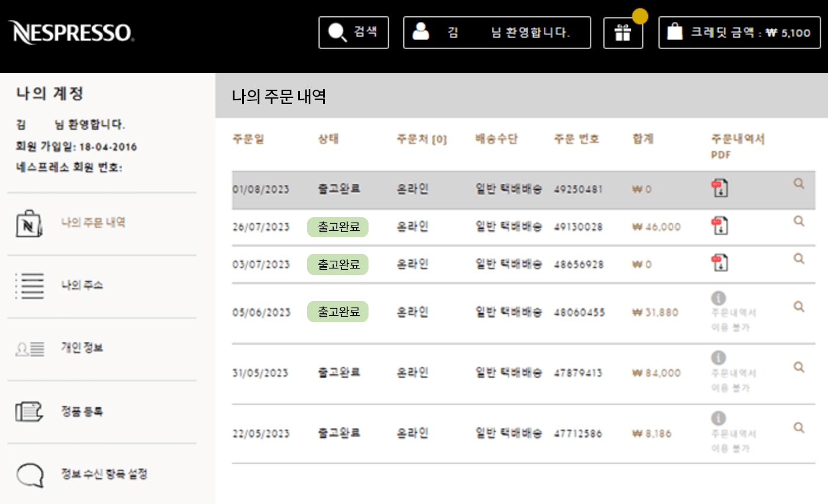
Task: Click info icon for order 47879413 invoice
Action: tap(718, 358)
